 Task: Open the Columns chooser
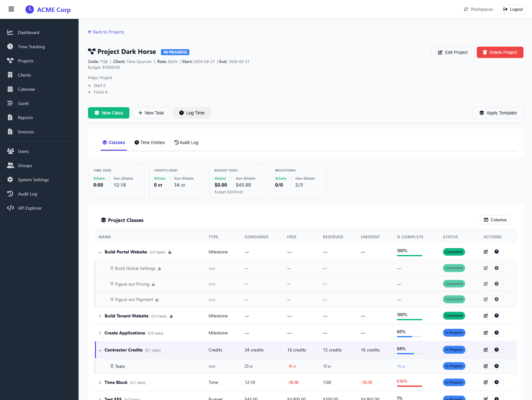(495, 220)
